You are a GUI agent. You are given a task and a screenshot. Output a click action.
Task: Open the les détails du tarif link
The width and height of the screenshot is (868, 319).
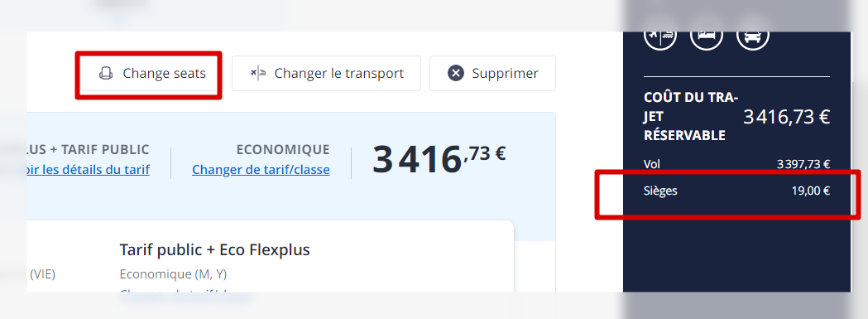click(x=88, y=169)
